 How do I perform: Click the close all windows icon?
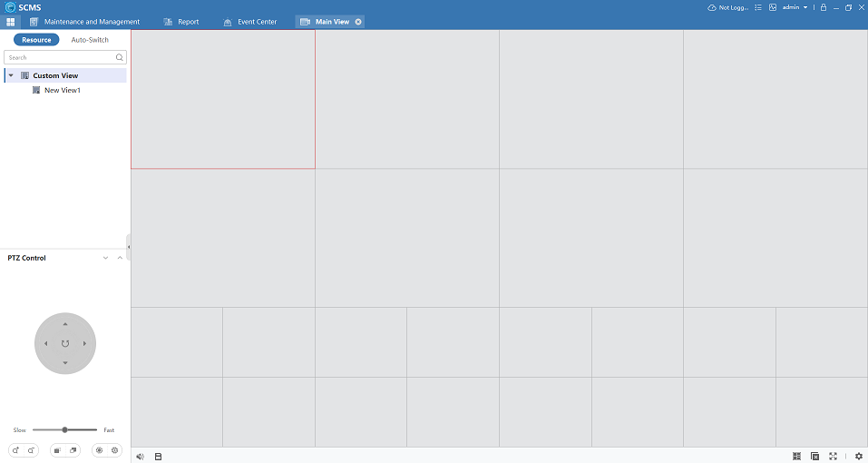[x=814, y=456]
